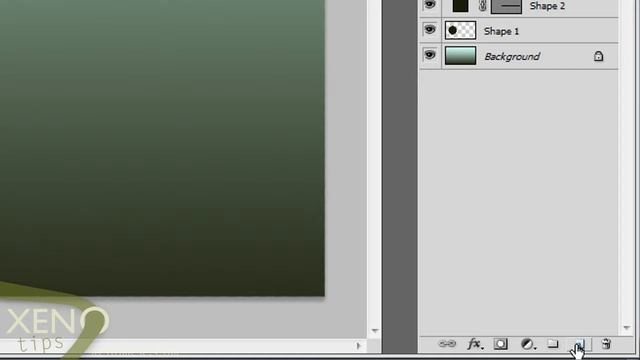Delete layer using trash icon
Viewport: 640px width, 360px height.
pyautogui.click(x=606, y=344)
